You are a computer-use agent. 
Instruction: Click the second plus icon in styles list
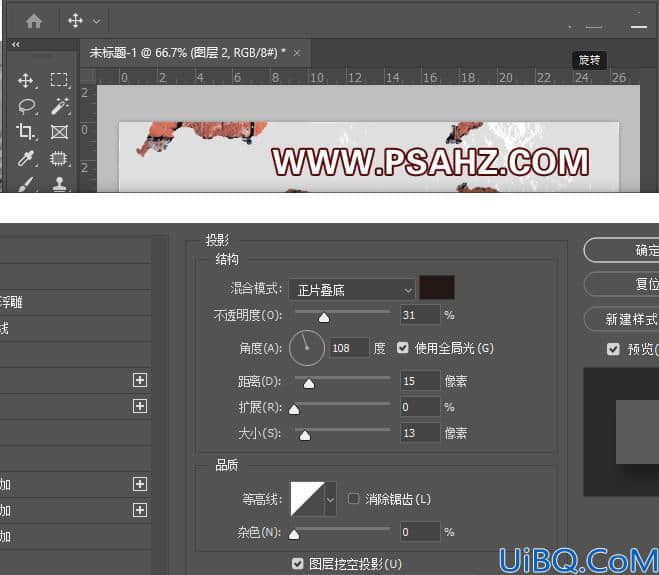click(x=140, y=406)
